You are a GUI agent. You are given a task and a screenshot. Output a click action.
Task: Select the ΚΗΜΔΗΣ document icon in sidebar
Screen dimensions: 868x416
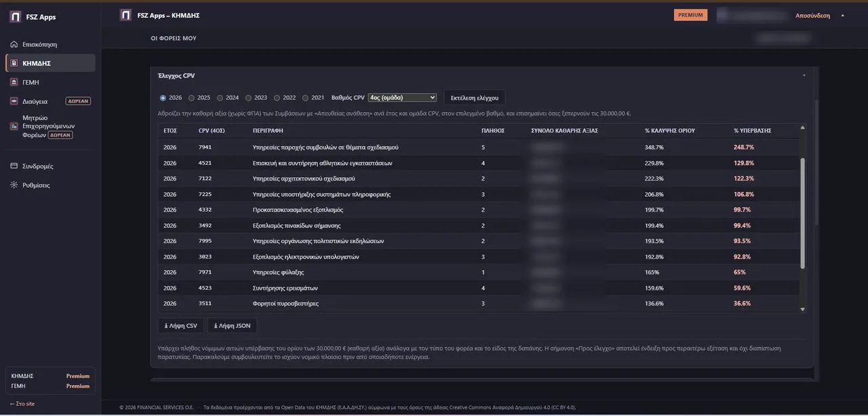tap(14, 63)
